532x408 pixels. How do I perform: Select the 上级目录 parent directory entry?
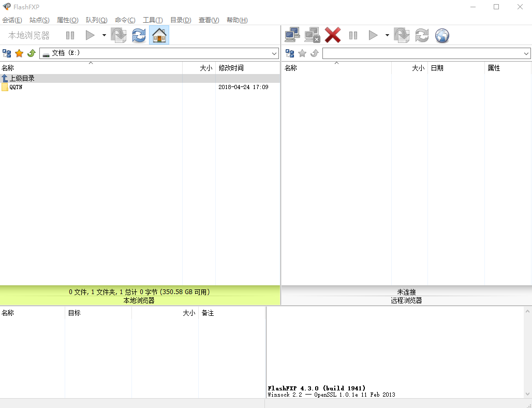[22, 78]
